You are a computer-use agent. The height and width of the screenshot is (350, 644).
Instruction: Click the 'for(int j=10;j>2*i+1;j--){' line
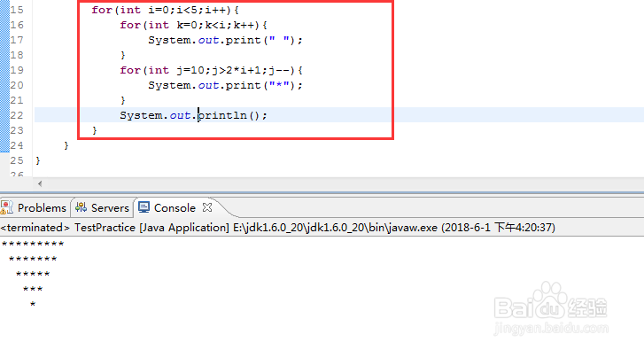pyautogui.click(x=211, y=70)
